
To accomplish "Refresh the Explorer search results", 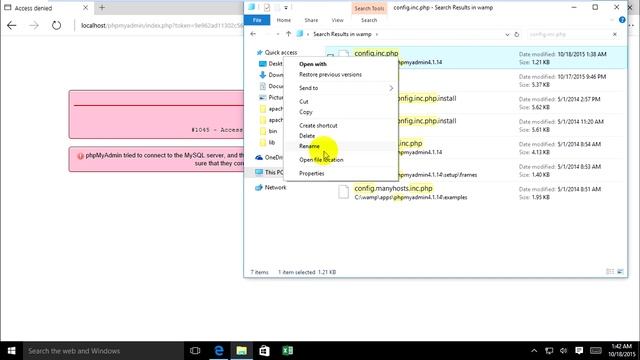I will [517, 35].
